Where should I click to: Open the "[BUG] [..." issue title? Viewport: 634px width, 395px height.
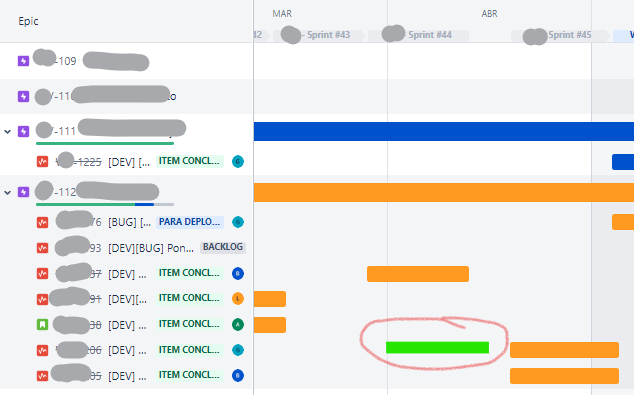[x=129, y=222]
